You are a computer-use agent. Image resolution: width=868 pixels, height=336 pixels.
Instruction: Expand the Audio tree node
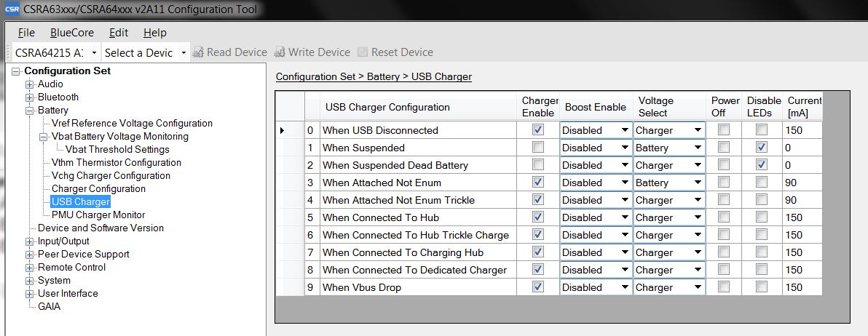tap(30, 84)
